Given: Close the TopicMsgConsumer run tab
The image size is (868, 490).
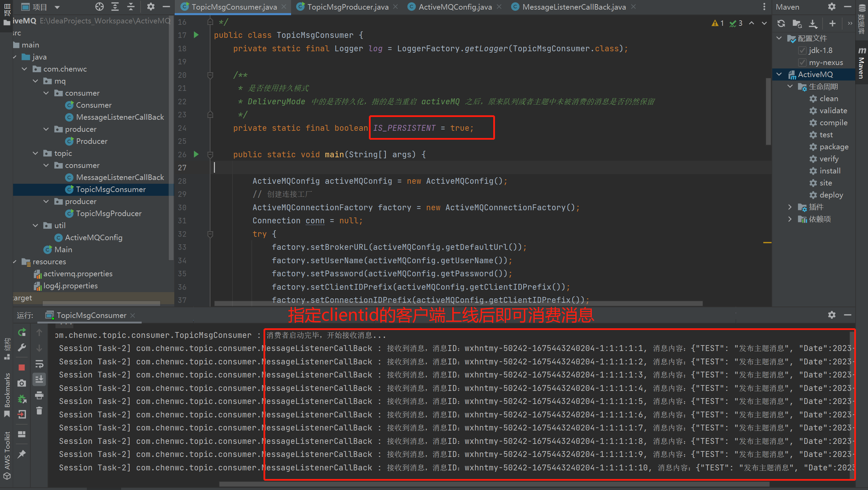Looking at the screenshot, I should pyautogui.click(x=133, y=315).
